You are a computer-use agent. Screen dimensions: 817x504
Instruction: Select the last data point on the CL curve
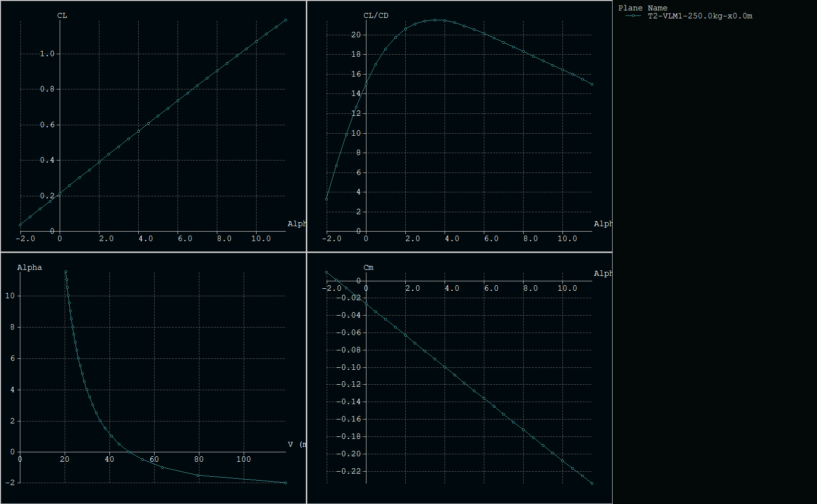(x=285, y=20)
